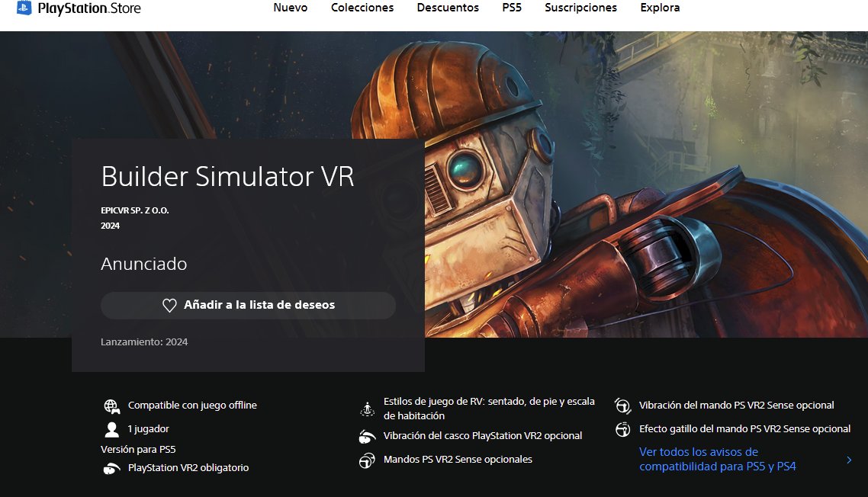Click the single player person icon
The image size is (868, 497).
click(112, 429)
